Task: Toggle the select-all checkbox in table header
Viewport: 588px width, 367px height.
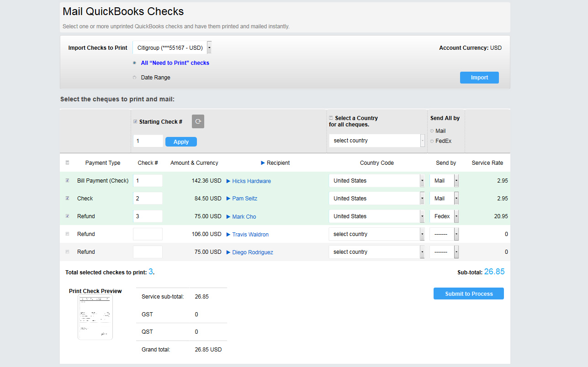Action: coord(68,163)
